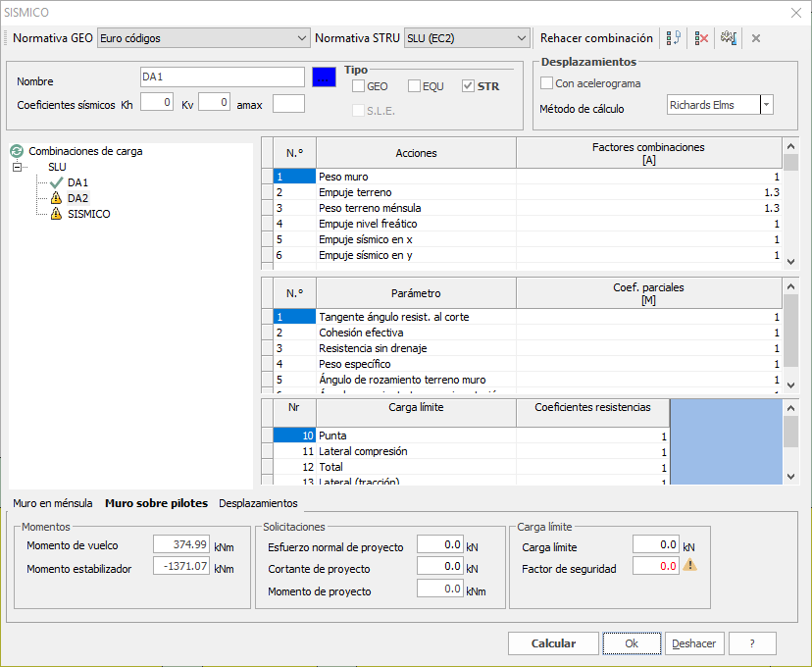Select Peso terreno ménsula row

(x=528, y=208)
